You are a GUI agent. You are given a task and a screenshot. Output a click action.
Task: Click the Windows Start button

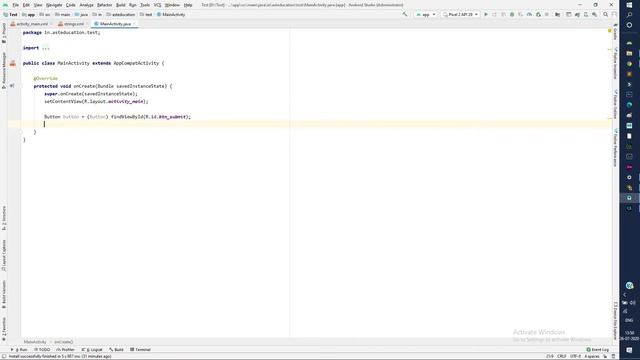tap(629, 5)
